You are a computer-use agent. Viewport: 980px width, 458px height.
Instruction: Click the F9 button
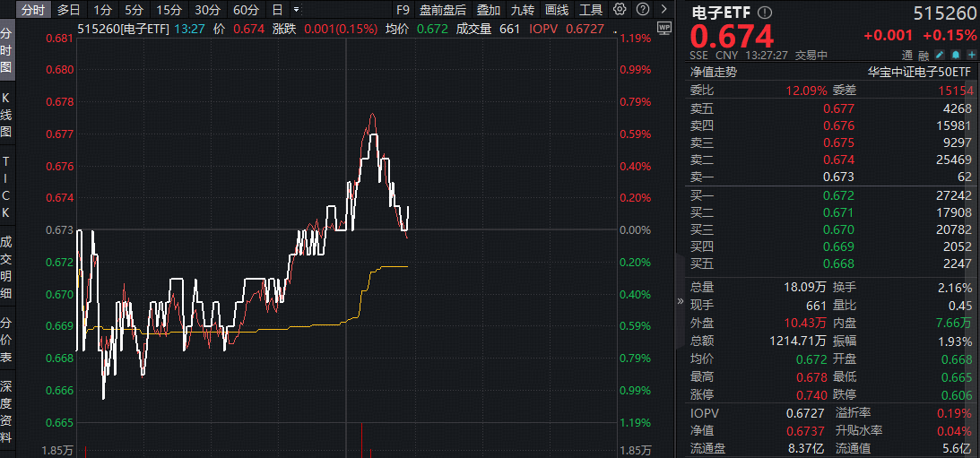point(403,10)
